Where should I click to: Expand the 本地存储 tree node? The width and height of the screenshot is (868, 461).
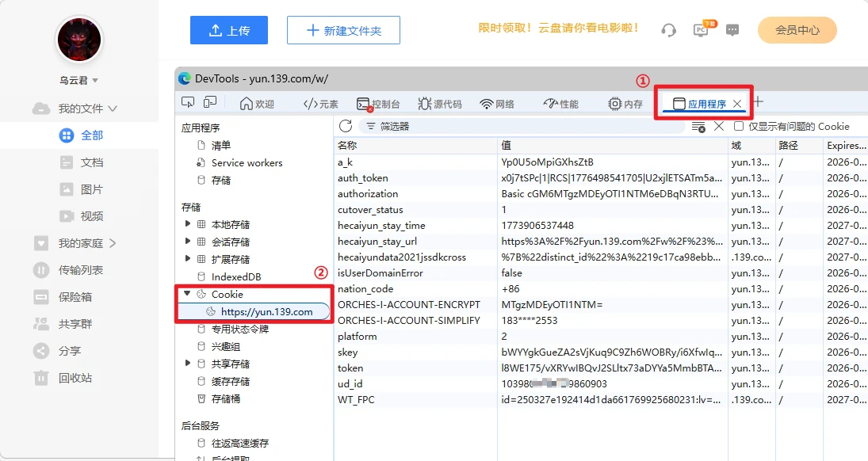188,224
